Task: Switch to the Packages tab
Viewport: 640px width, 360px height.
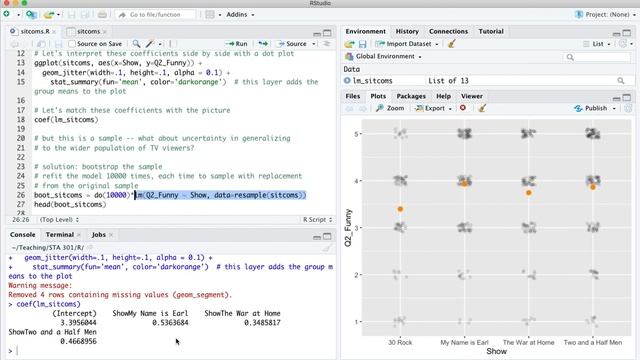Action: (411, 96)
